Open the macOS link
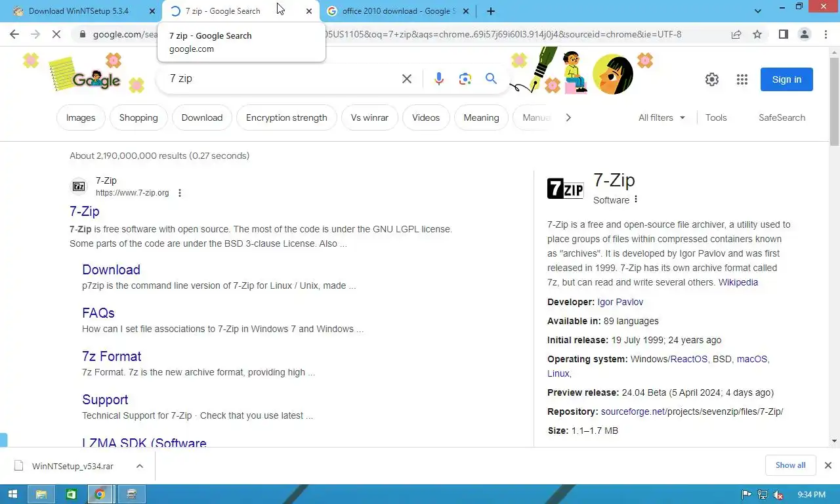840x504 pixels. 752,359
